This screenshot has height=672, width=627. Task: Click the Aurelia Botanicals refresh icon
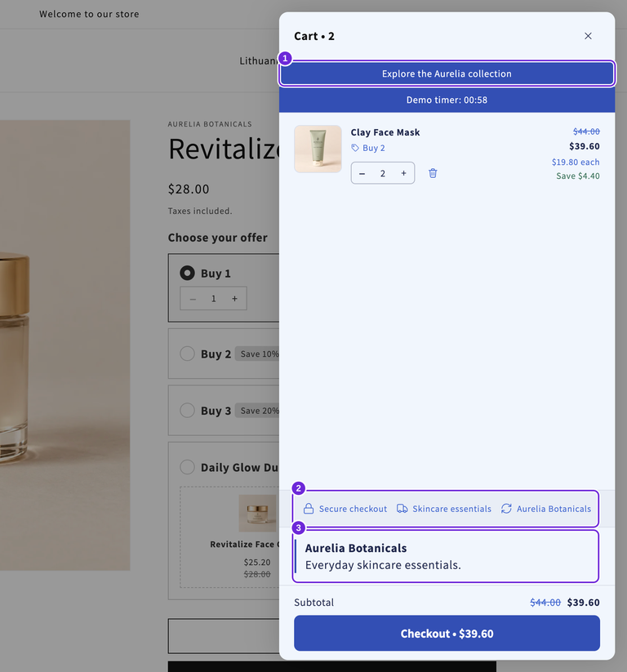pos(506,509)
